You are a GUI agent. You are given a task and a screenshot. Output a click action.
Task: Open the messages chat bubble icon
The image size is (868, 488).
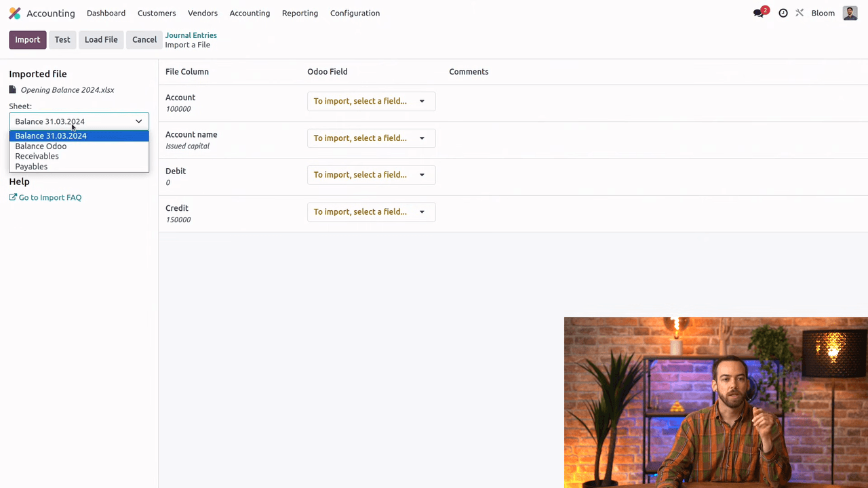coord(759,14)
